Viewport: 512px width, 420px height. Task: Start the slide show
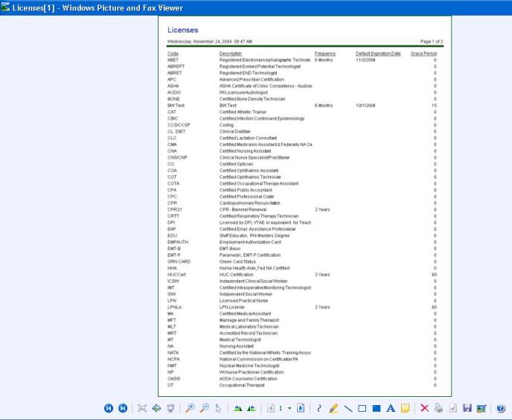click(170, 408)
